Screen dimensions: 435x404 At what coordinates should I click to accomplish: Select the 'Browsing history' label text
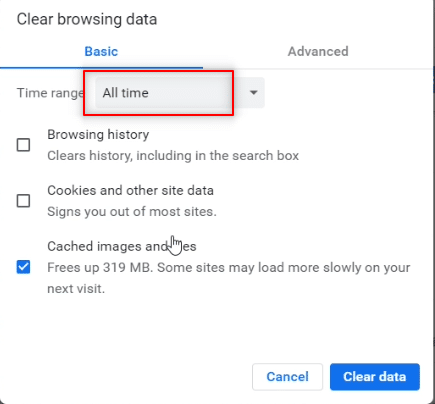[x=98, y=135]
